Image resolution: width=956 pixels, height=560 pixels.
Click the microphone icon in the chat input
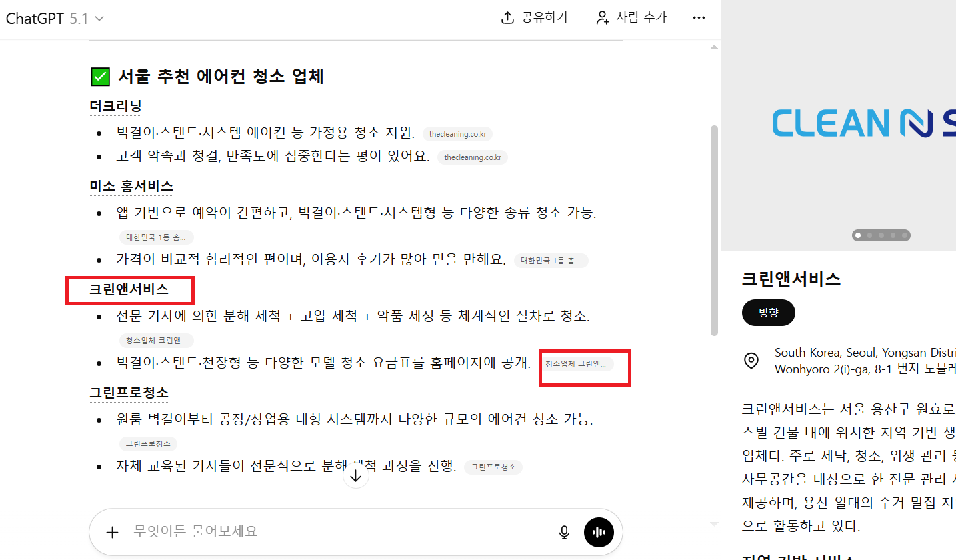(564, 532)
